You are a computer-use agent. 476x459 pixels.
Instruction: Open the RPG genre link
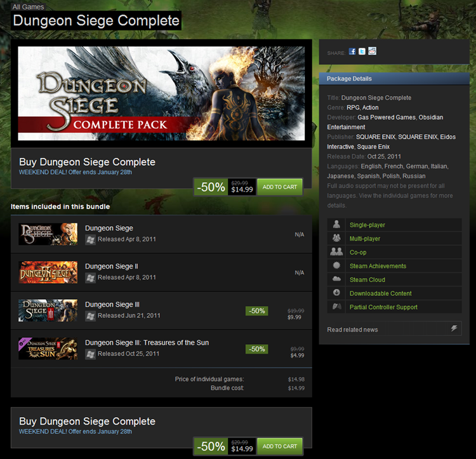coord(353,107)
